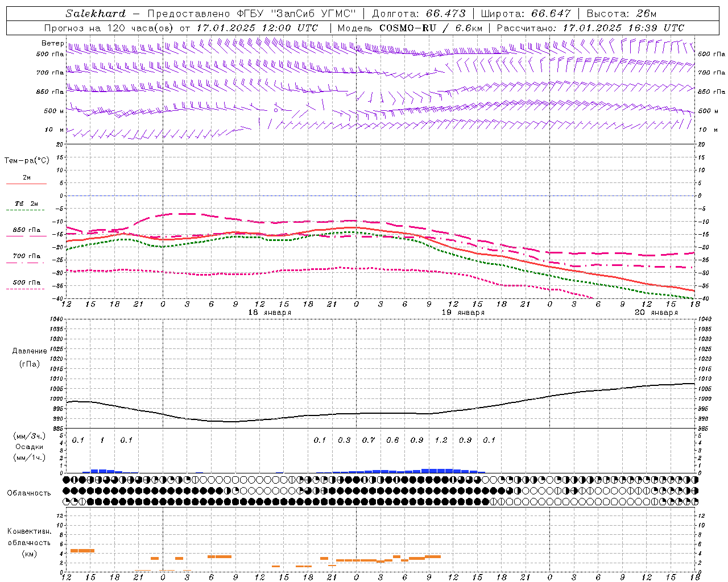Click the Тем-ра(°C) temperature axis title
This screenshot has height=582, width=728.
click(x=27, y=161)
